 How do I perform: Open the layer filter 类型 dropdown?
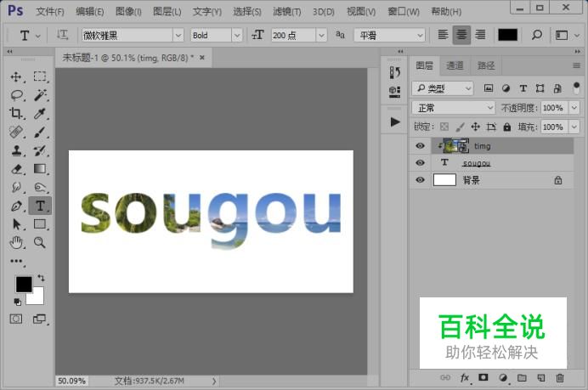443,88
